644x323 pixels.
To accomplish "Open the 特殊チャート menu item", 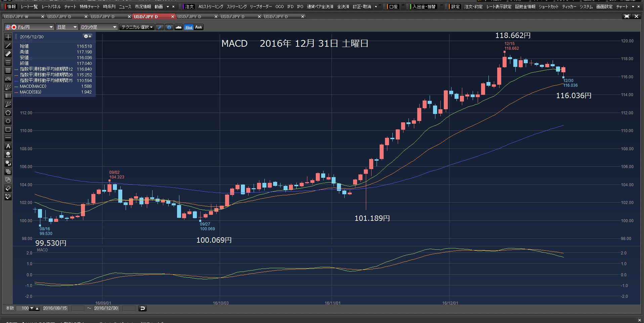I will coord(89,7).
